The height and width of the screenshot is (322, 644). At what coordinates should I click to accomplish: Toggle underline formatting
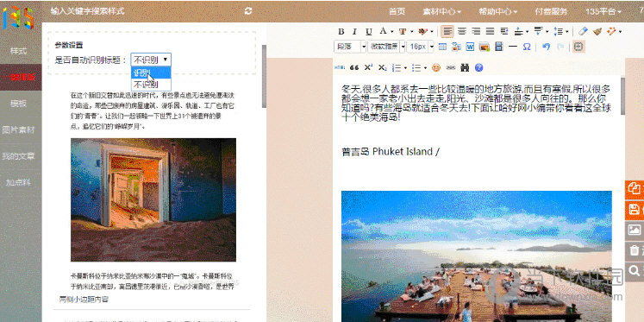click(x=368, y=32)
